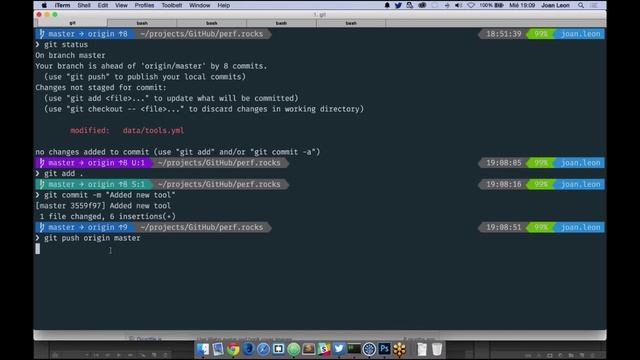
Task: Open Safari compass icon in dock
Action: point(263,349)
